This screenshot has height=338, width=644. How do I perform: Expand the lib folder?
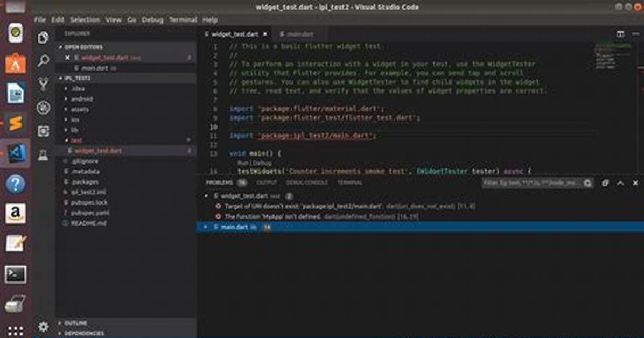(74, 130)
